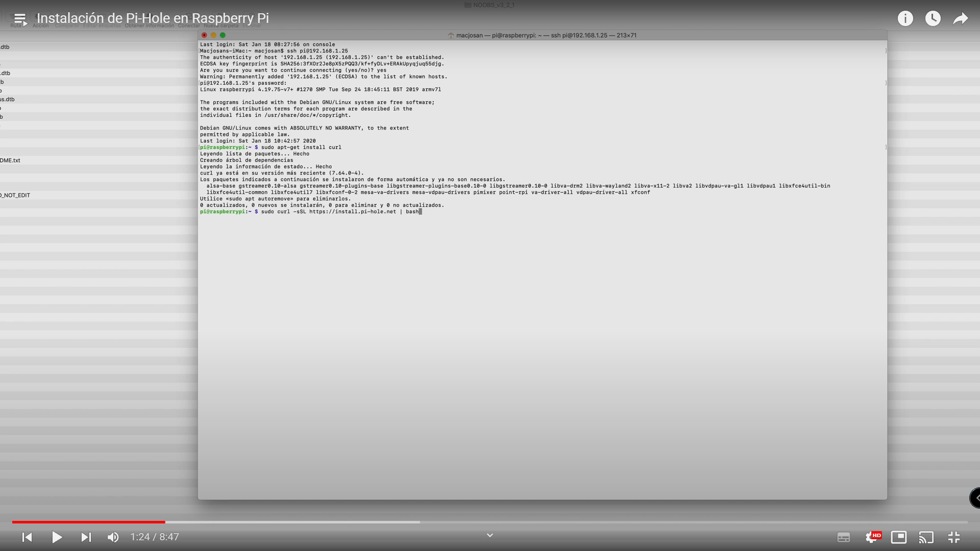This screenshot has width=980, height=551.
Task: Click the Share arrow icon
Action: [960, 19]
